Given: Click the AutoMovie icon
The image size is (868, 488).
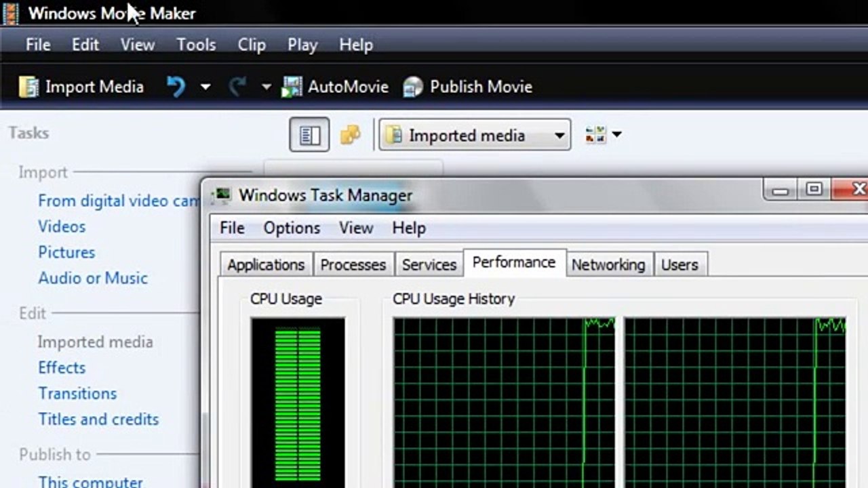Looking at the screenshot, I should click(292, 87).
